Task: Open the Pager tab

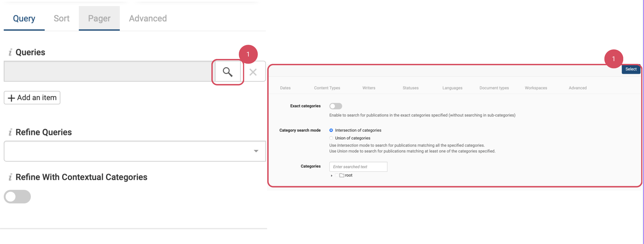Action: tap(99, 19)
